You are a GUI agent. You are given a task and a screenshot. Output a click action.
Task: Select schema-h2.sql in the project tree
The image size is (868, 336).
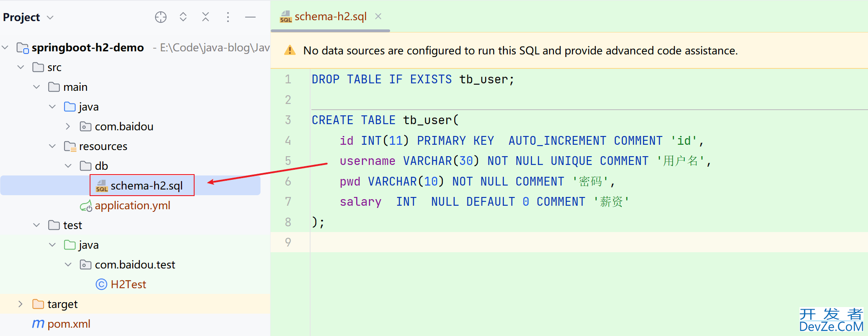pyautogui.click(x=147, y=186)
